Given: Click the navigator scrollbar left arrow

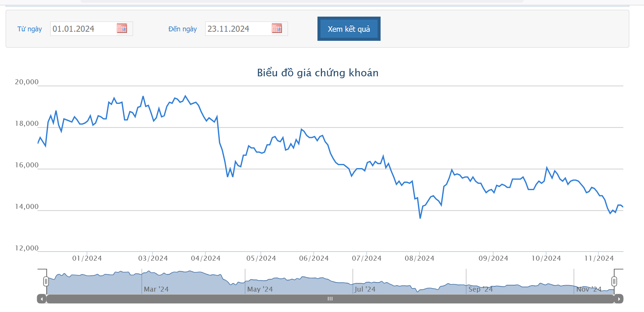Looking at the screenshot, I should click(42, 299).
